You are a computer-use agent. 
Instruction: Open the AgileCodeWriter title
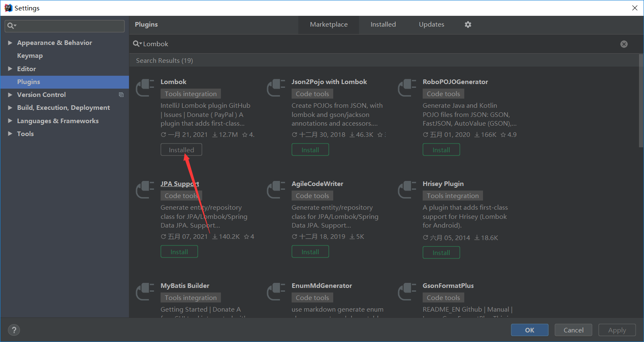coord(317,184)
